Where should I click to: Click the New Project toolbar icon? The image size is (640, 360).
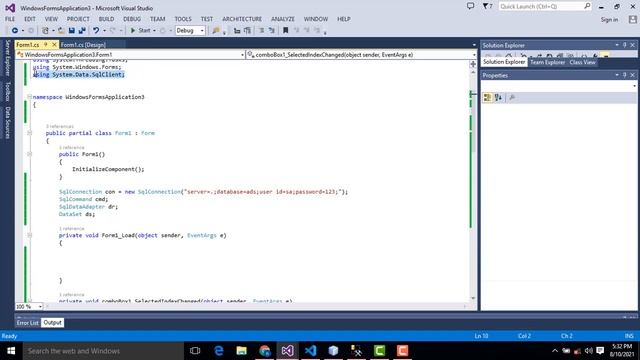[x=45, y=31]
